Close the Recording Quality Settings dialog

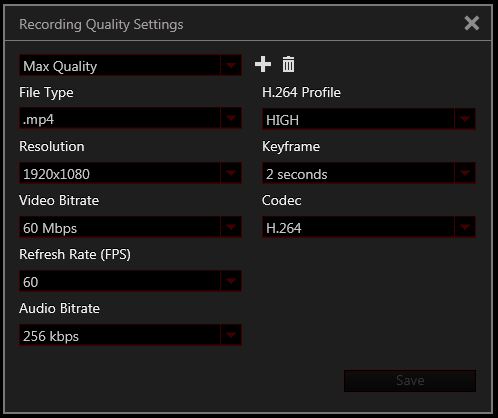point(472,24)
